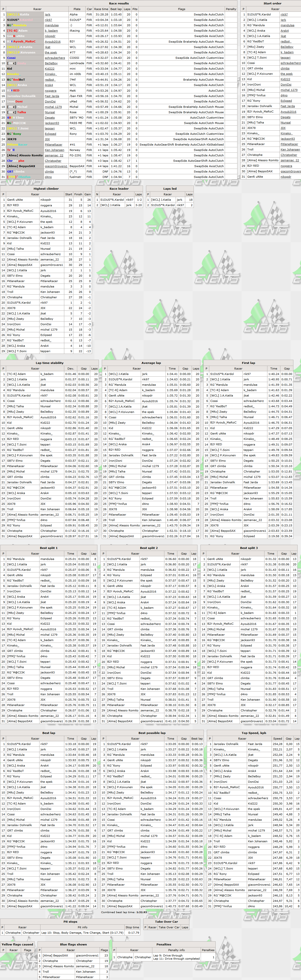Select the Top Speed, kph title
This screenshot has height=980, width=301.
254,733
